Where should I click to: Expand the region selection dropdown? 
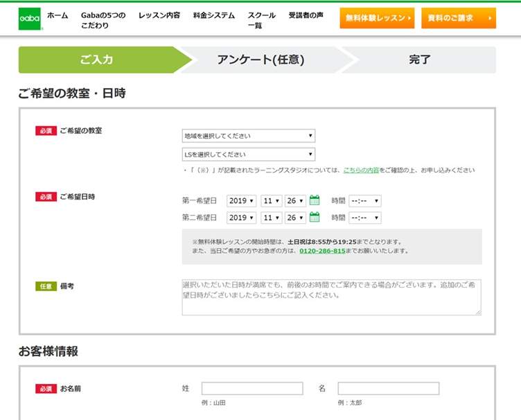click(248, 136)
